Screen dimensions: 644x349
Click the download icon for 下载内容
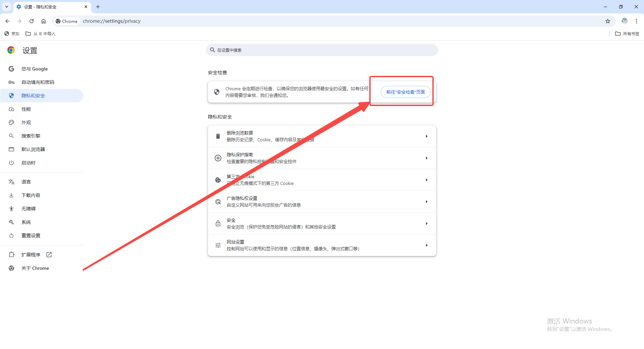coord(11,195)
